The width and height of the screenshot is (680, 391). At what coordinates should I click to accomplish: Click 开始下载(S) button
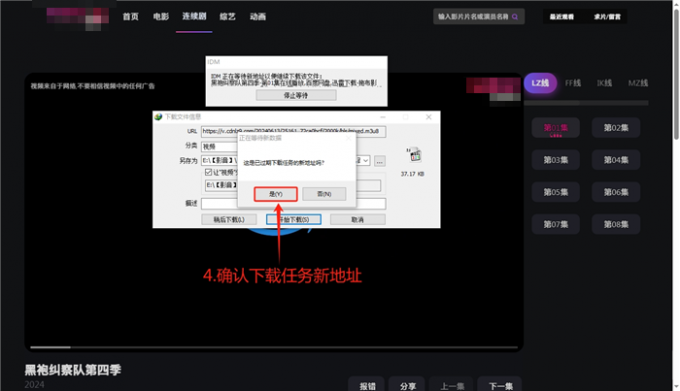point(294,220)
